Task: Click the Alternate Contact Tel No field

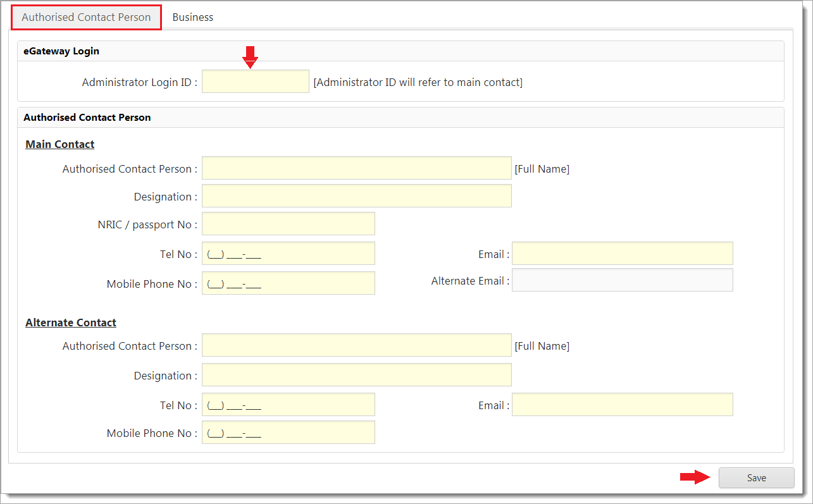Action: (x=288, y=405)
